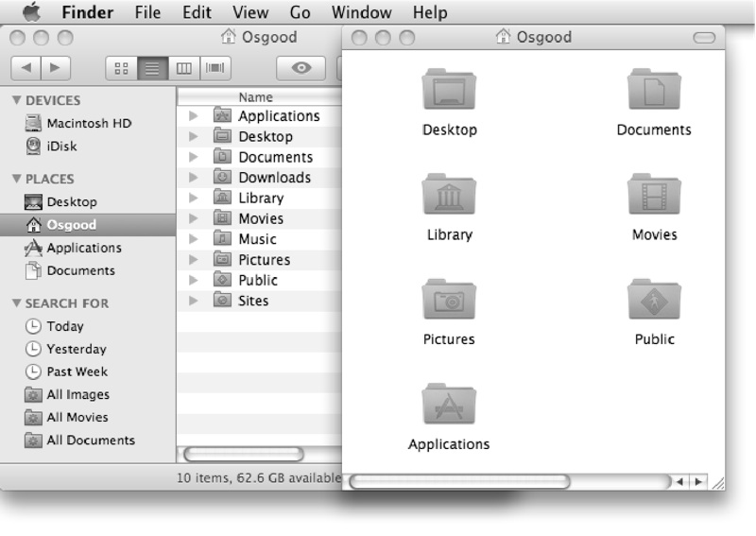Click the back navigation button
The height and width of the screenshot is (536, 756).
coord(28,68)
